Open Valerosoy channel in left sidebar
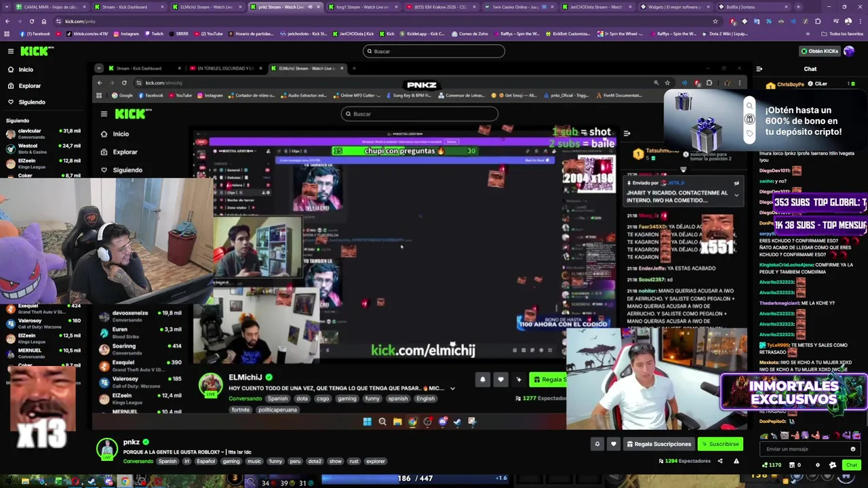This screenshot has height=488, width=868. pos(42,323)
